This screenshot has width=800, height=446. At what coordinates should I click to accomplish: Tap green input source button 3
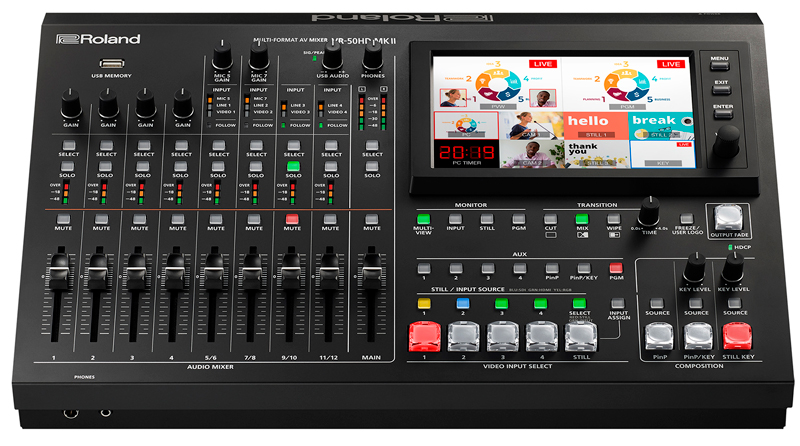click(x=502, y=304)
